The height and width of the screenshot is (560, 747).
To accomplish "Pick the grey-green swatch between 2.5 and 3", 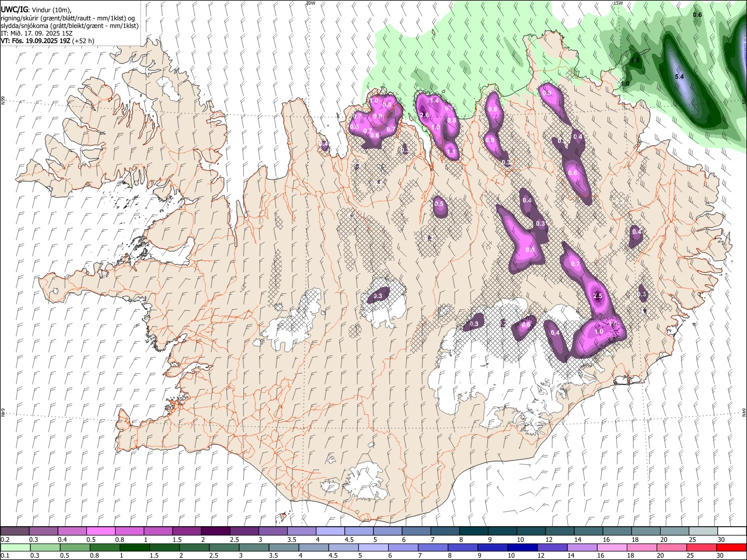I will pyautogui.click(x=223, y=547).
